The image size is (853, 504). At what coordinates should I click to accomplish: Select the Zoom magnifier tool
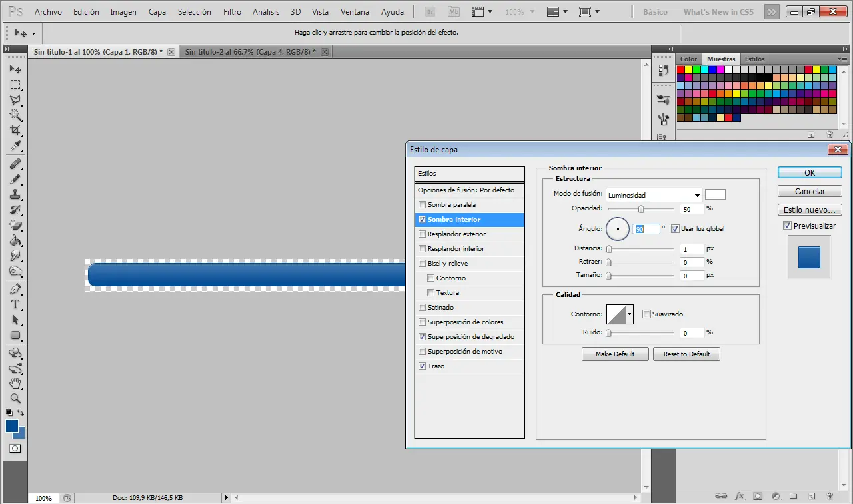15,399
